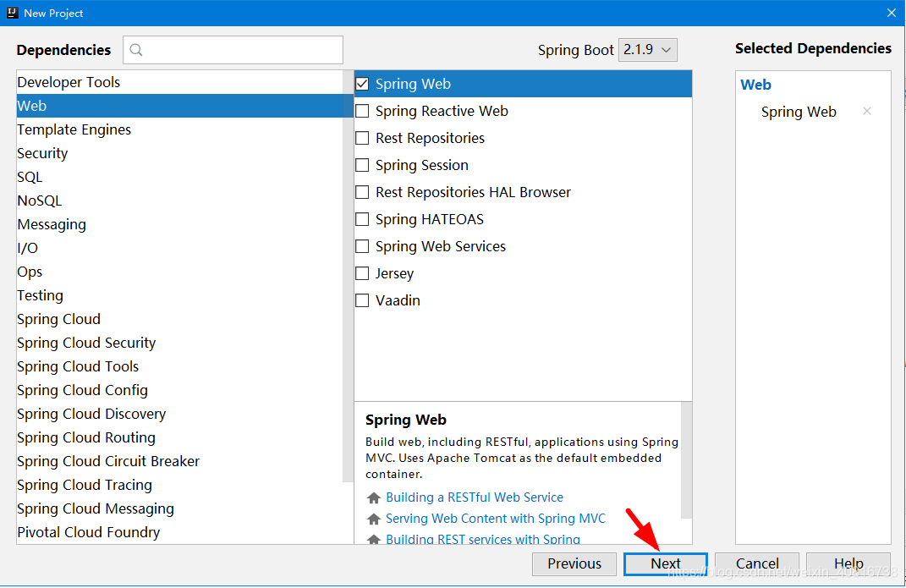Viewport: 906px width, 588px height.
Task: Remove Spring Web from selected dependencies
Action: (867, 111)
